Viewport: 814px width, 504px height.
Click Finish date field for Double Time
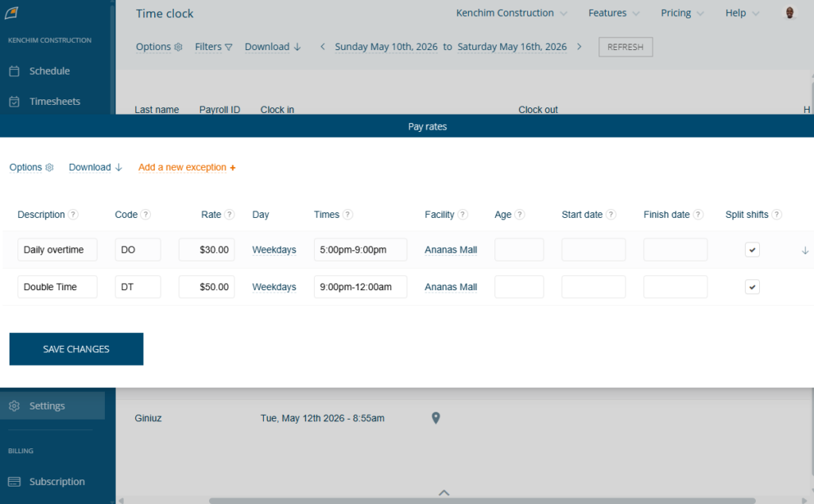point(676,287)
